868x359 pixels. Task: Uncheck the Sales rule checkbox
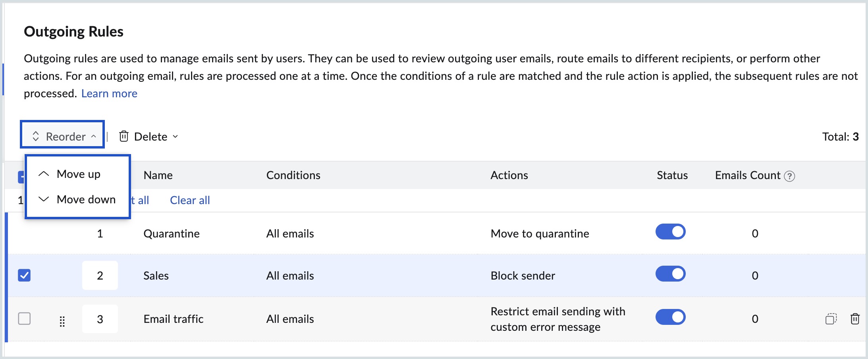pyautogui.click(x=24, y=275)
